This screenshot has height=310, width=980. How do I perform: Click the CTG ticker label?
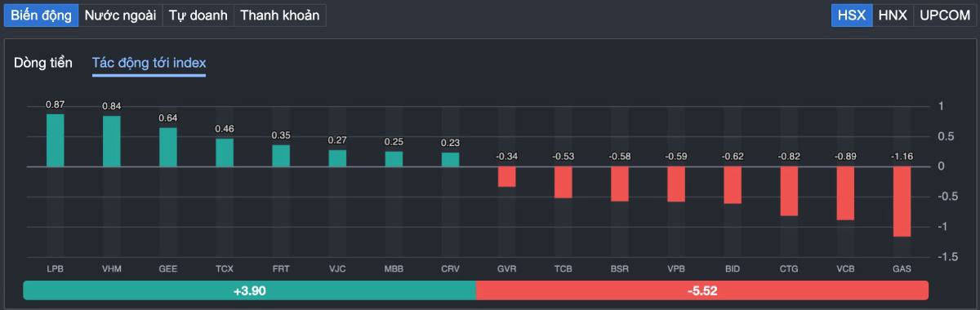tap(789, 268)
